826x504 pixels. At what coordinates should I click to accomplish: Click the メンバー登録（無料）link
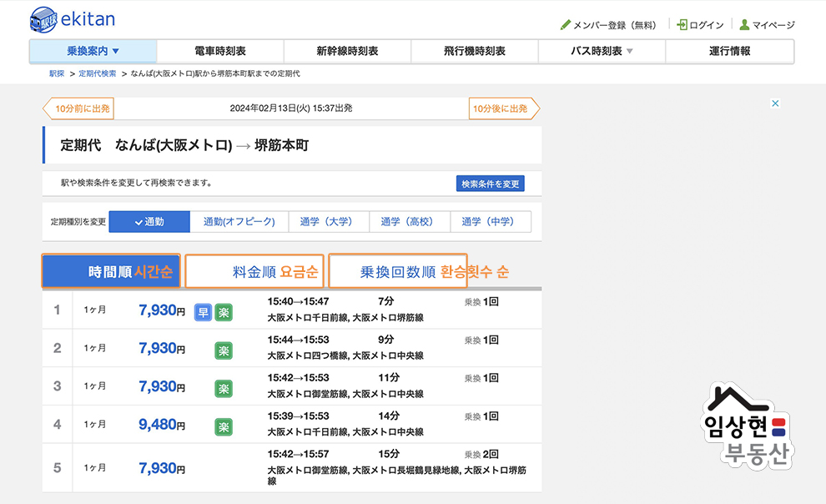point(615,25)
